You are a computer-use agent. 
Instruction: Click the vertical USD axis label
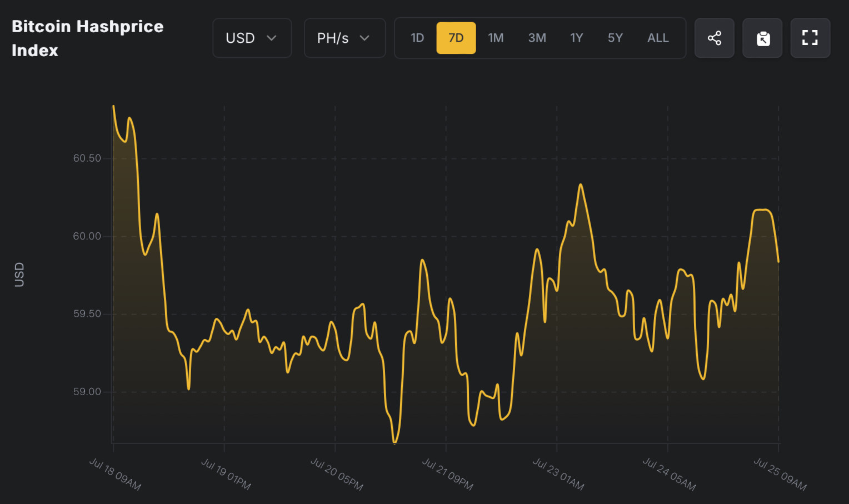(x=19, y=275)
